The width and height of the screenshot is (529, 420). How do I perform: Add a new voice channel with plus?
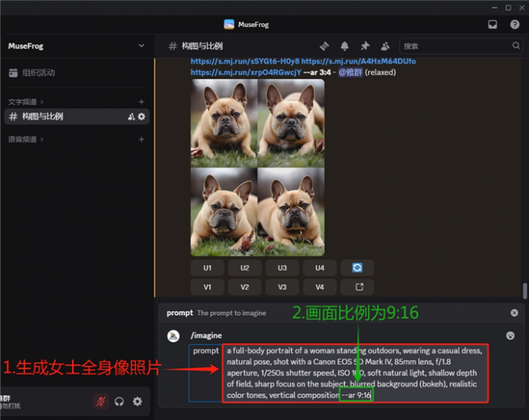coord(142,139)
